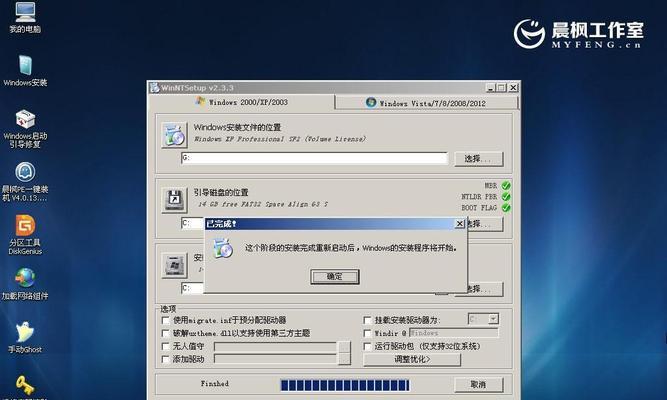The width and height of the screenshot is (667, 400).
Task: Click the boot drive floppy disk icon
Action: coord(174,200)
